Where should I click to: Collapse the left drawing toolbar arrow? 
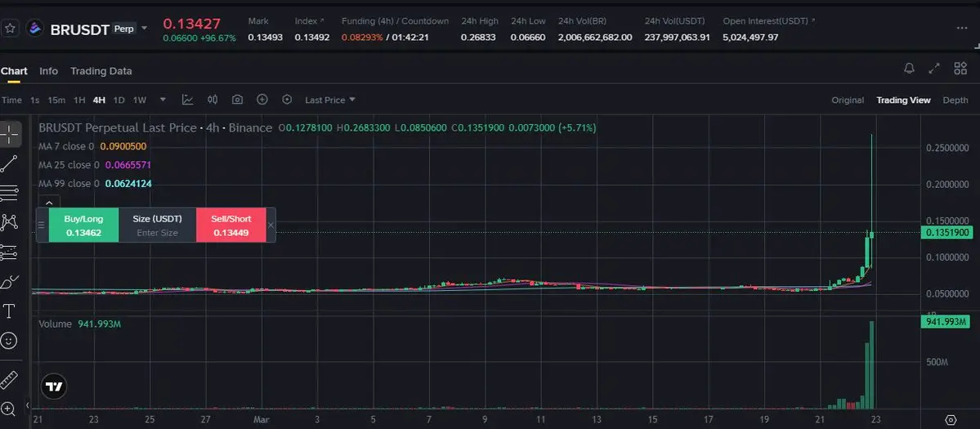pyautogui.click(x=27, y=406)
